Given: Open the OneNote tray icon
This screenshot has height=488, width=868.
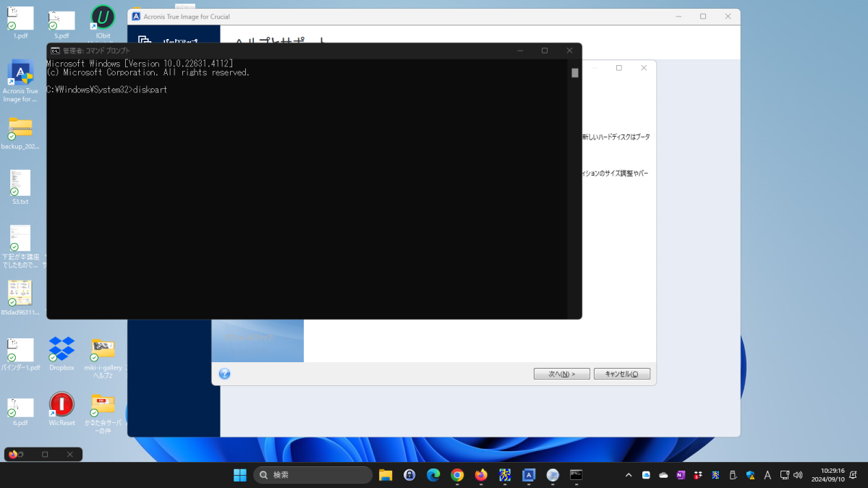Looking at the screenshot, I should [x=681, y=475].
